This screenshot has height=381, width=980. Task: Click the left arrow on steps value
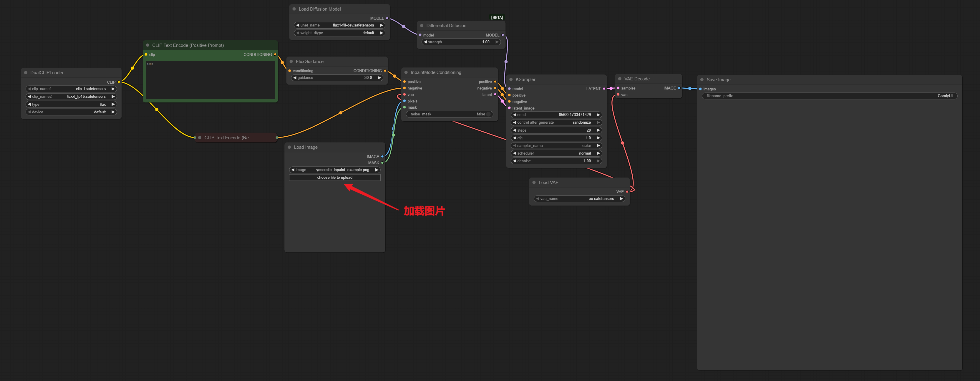click(x=514, y=130)
